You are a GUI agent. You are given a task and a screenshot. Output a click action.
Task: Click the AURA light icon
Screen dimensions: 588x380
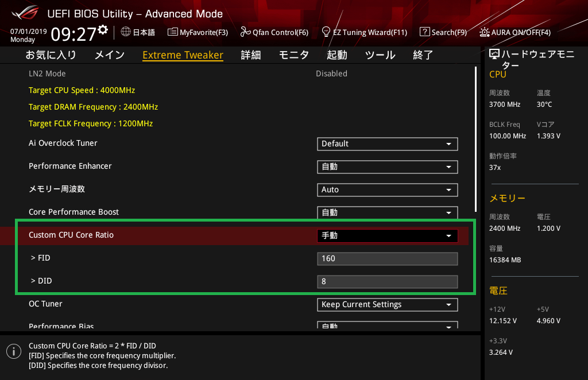(x=485, y=32)
